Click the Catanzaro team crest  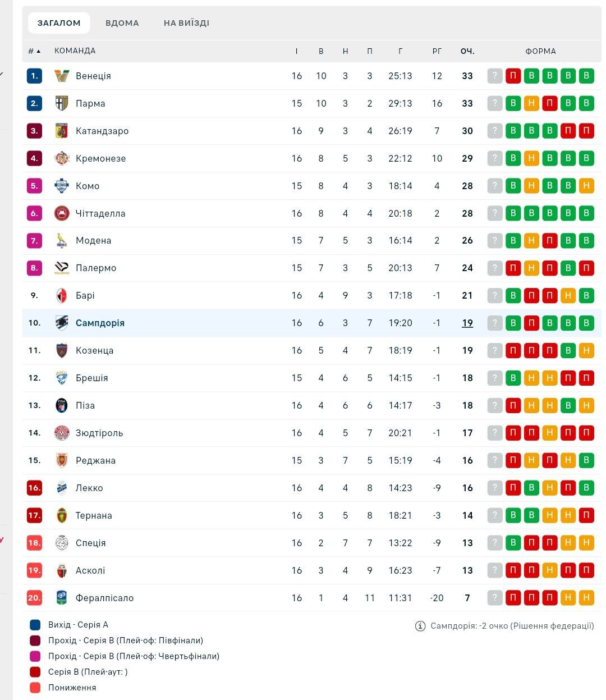[x=62, y=131]
